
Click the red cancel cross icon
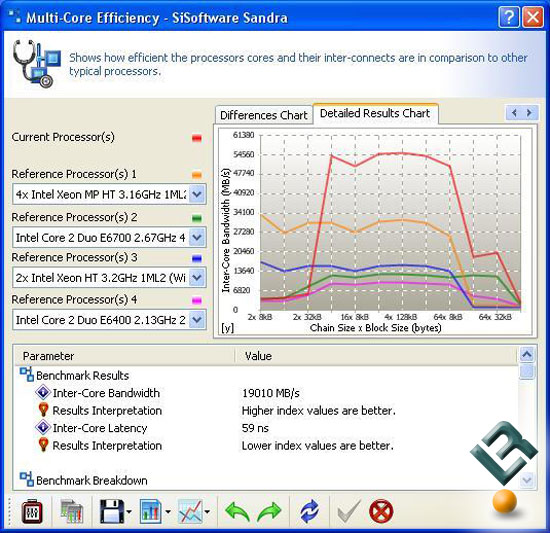coord(381,512)
